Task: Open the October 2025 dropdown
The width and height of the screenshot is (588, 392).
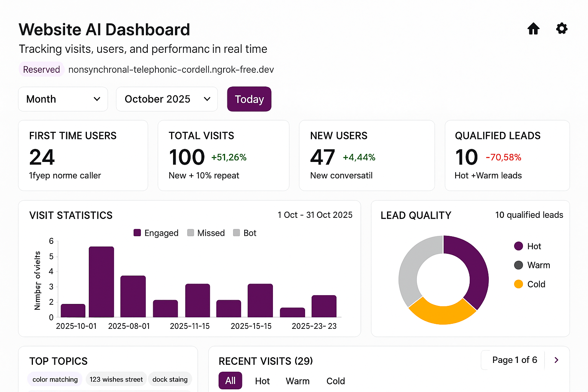Action: 167,99
